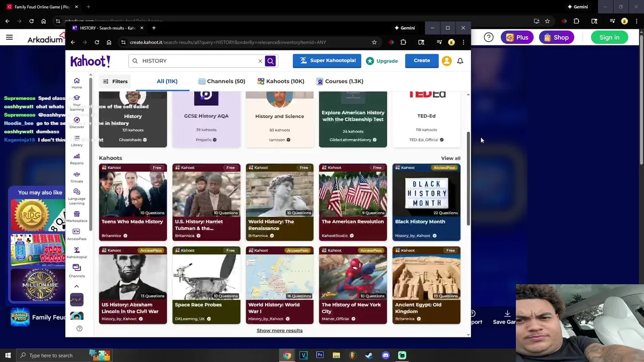Image resolution: width=644 pixels, height=362 pixels.
Task: Open History and Science channel
Action: click(279, 120)
